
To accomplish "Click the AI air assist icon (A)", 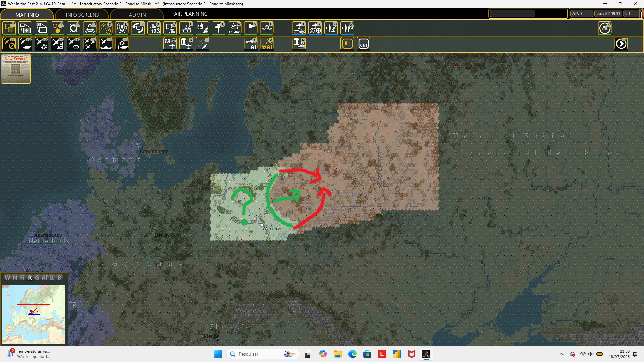I will point(267,44).
